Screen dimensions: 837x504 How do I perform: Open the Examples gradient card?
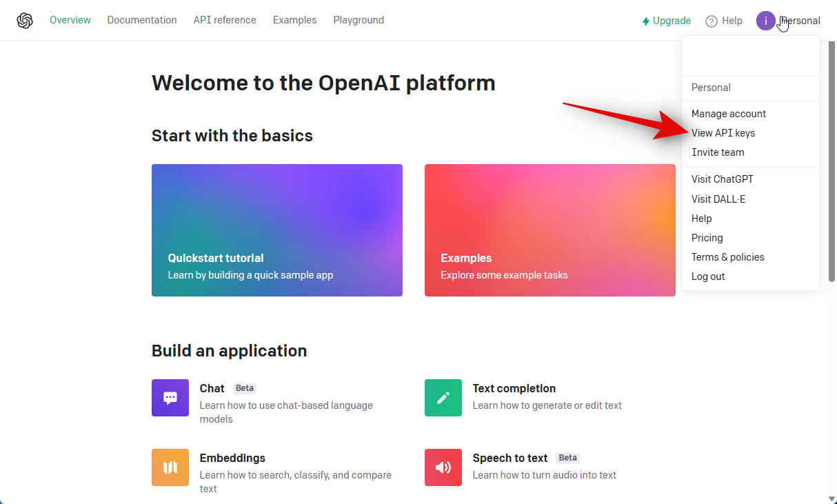point(549,230)
